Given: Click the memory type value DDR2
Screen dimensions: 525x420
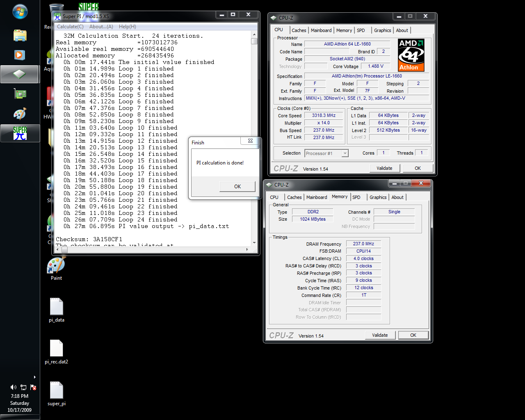Looking at the screenshot, I should pyautogui.click(x=313, y=212).
